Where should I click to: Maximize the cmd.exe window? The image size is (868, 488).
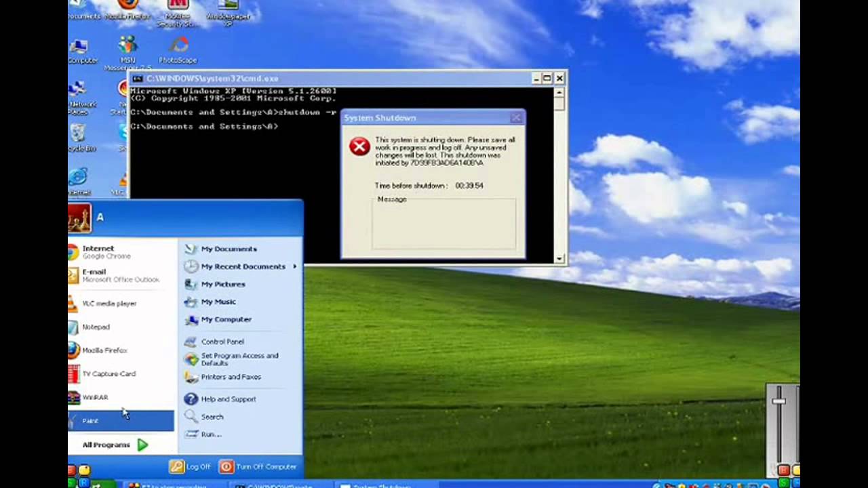547,79
